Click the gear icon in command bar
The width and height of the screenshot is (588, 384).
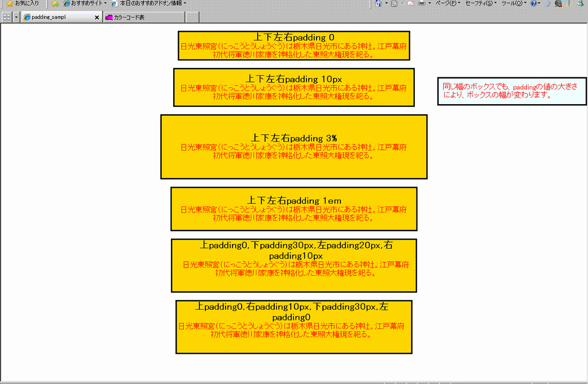click(x=547, y=3)
